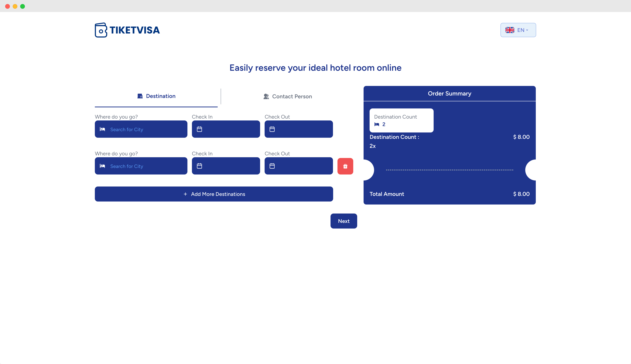Click the language dropdown chevron arrow
This screenshot has height=364, width=631.
(527, 30)
